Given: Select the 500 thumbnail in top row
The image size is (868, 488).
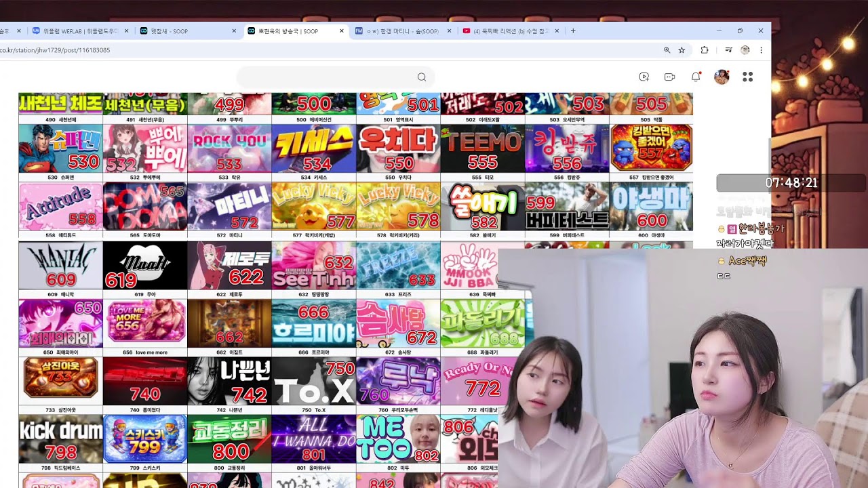Looking at the screenshot, I should tap(313, 104).
